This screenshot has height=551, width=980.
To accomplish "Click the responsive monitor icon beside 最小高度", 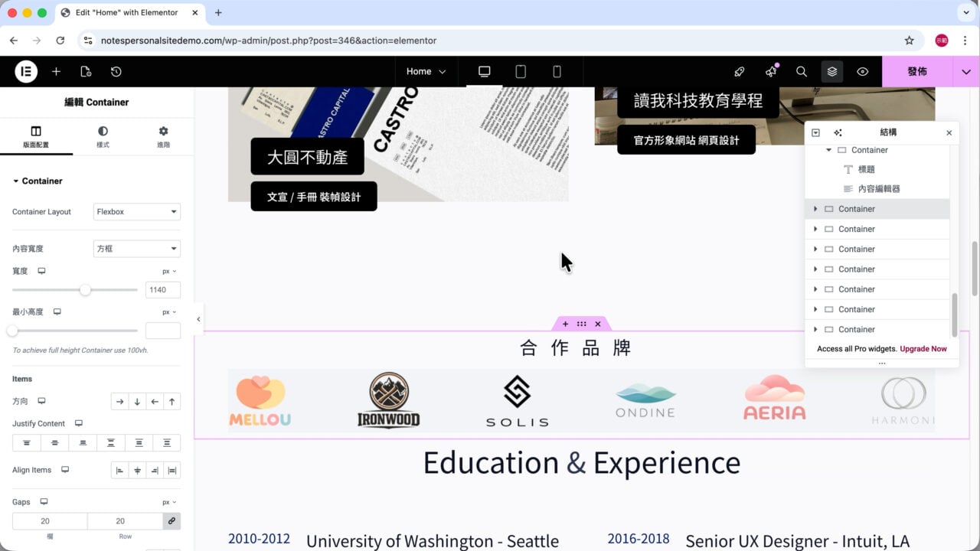I will coord(57,312).
